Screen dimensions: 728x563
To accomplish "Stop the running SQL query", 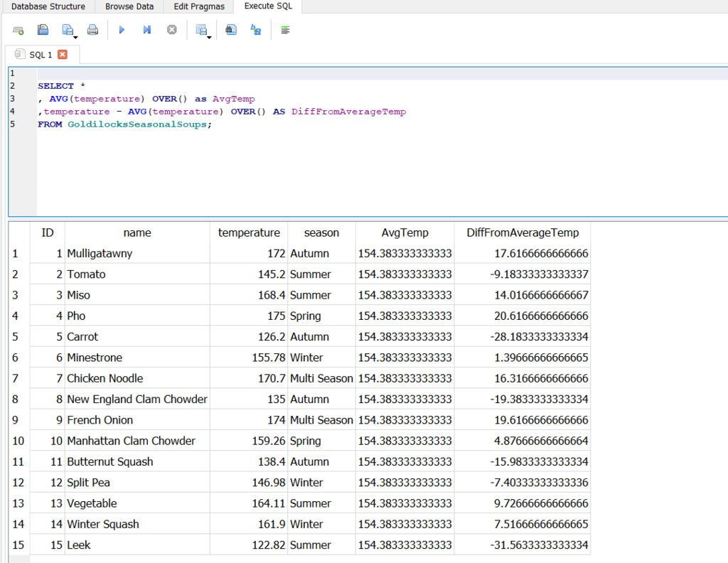I will pyautogui.click(x=172, y=29).
